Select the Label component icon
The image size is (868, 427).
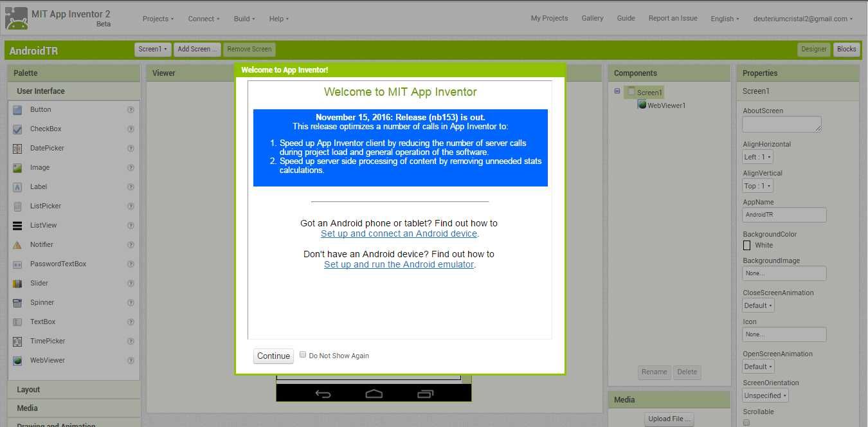(x=17, y=187)
